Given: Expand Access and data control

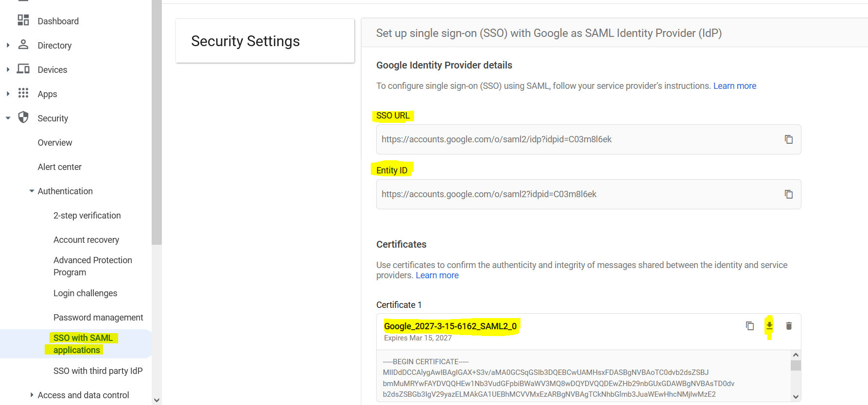Looking at the screenshot, I should pos(32,395).
